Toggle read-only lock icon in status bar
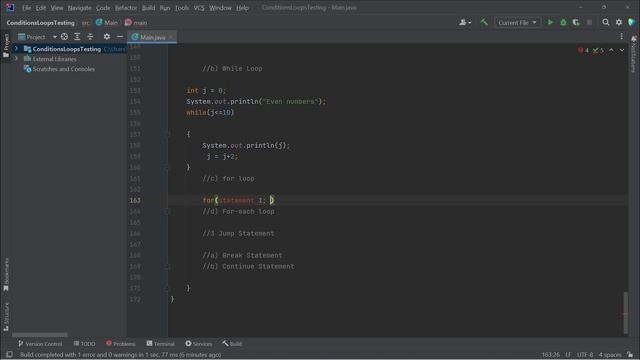This screenshot has width=640, height=360. click(631, 355)
